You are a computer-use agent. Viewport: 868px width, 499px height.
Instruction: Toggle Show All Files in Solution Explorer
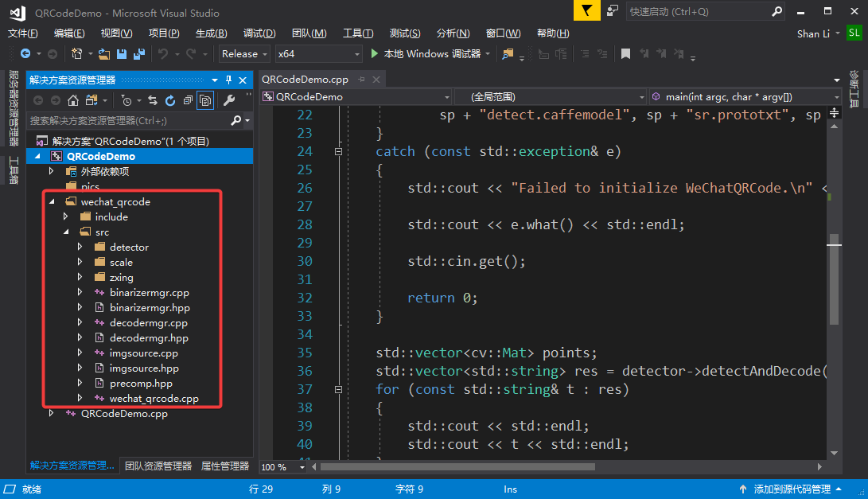pyautogui.click(x=205, y=100)
